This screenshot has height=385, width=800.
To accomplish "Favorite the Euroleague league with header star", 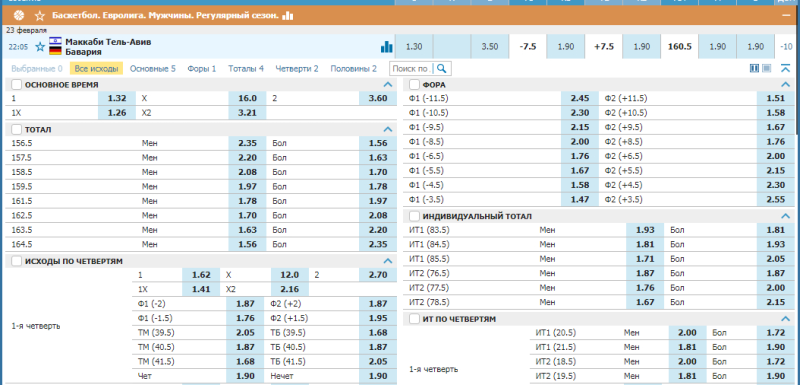I will pos(40,16).
